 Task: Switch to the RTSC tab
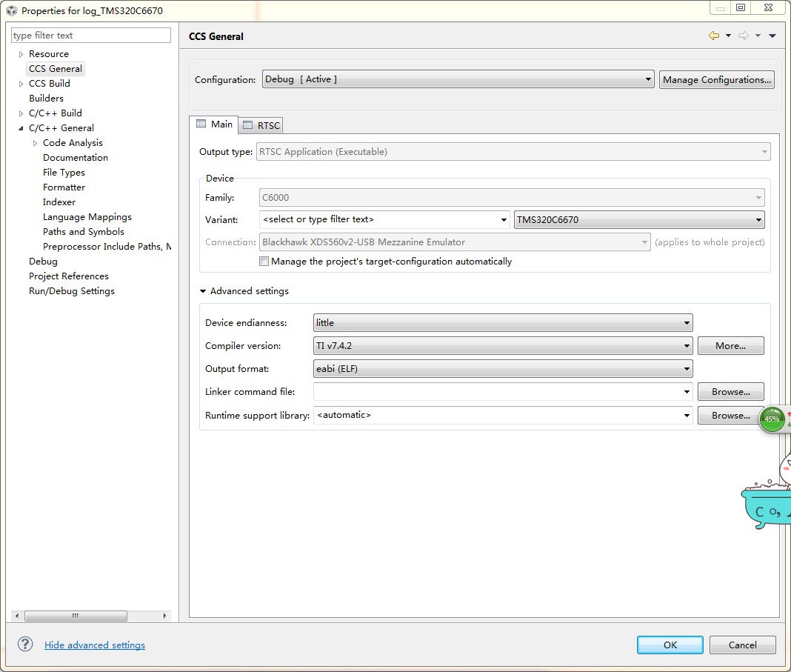point(261,125)
